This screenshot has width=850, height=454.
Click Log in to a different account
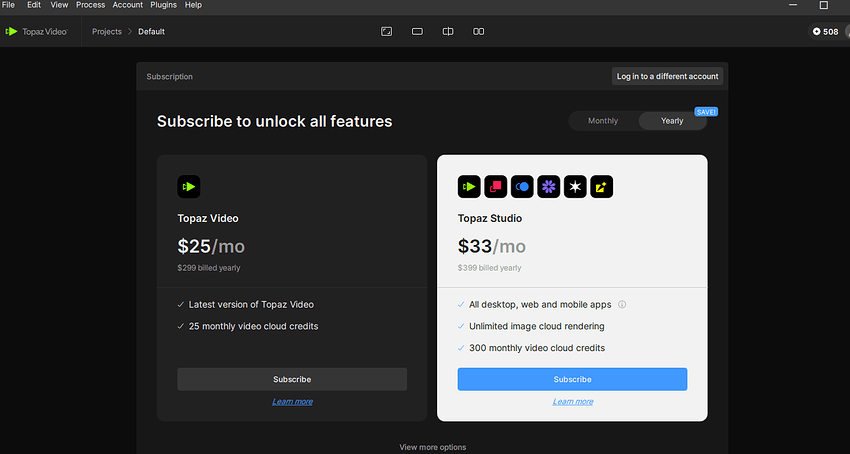point(667,76)
